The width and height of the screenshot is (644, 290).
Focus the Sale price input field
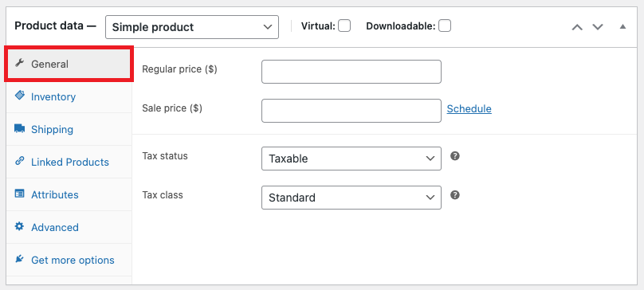coord(351,111)
